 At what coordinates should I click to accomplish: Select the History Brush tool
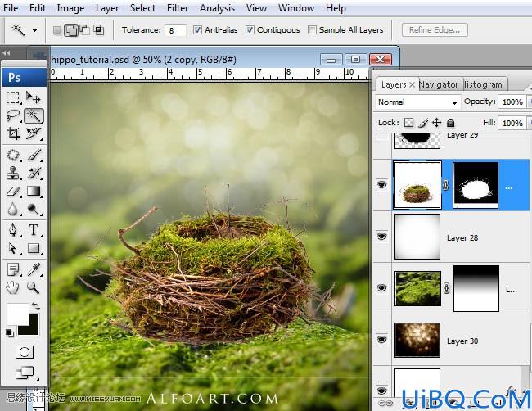tap(34, 173)
